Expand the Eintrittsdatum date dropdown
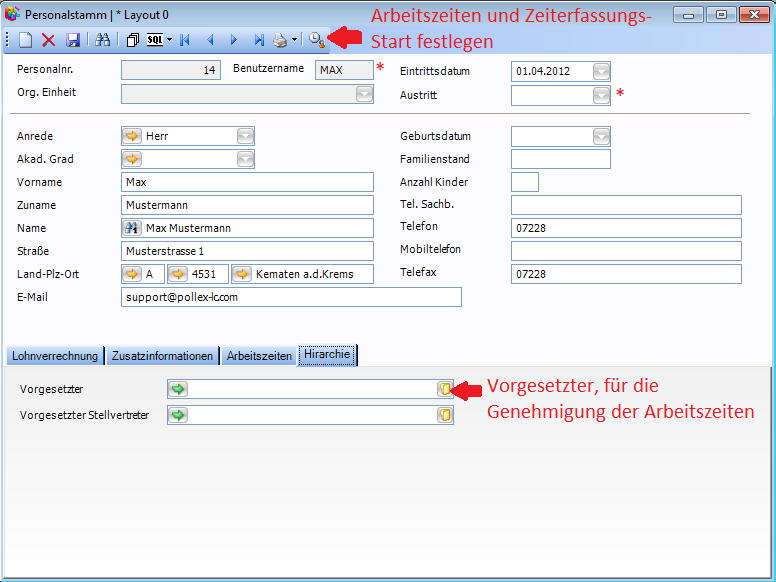 [x=600, y=71]
